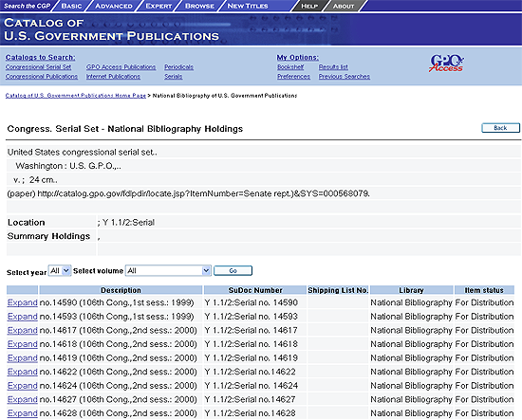Open Internet Publications catalog link
The image size is (522, 420).
(x=113, y=77)
